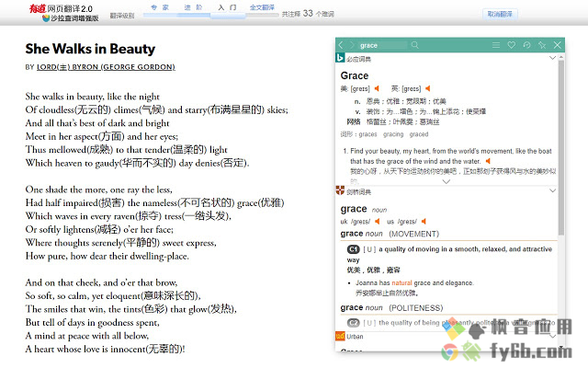Play the British pronunciation of Grace in Bing

(427, 88)
